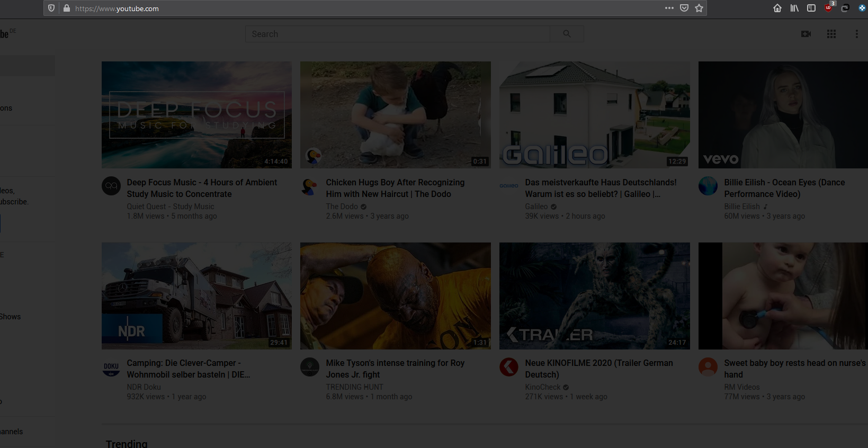Play Chicken Hugs Boy thumbnail
Image resolution: width=868 pixels, height=448 pixels.
click(x=396, y=115)
